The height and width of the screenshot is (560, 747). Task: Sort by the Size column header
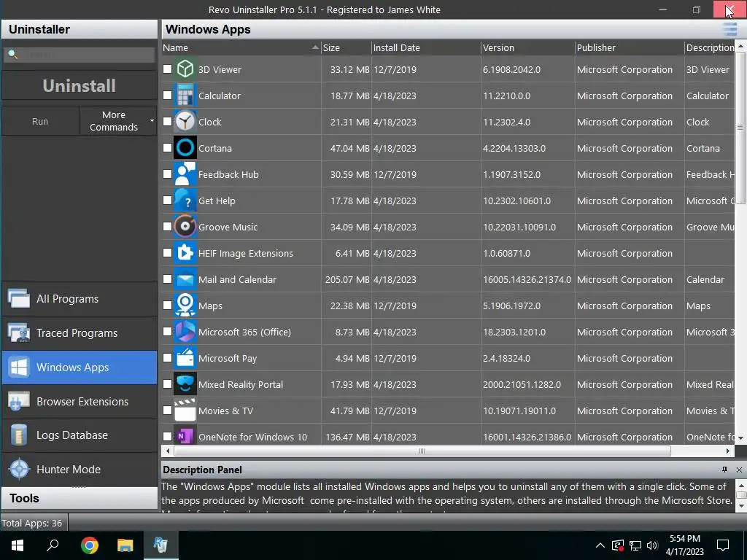(x=346, y=47)
